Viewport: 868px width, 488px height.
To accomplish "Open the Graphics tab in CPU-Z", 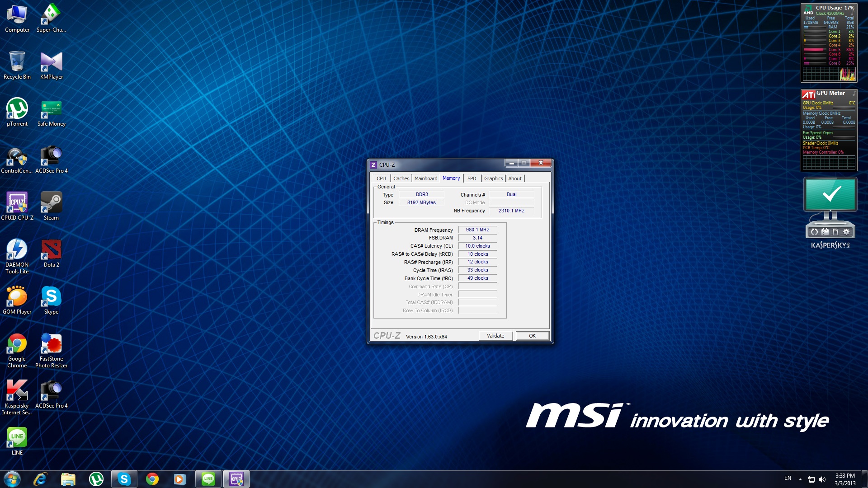I will [493, 178].
